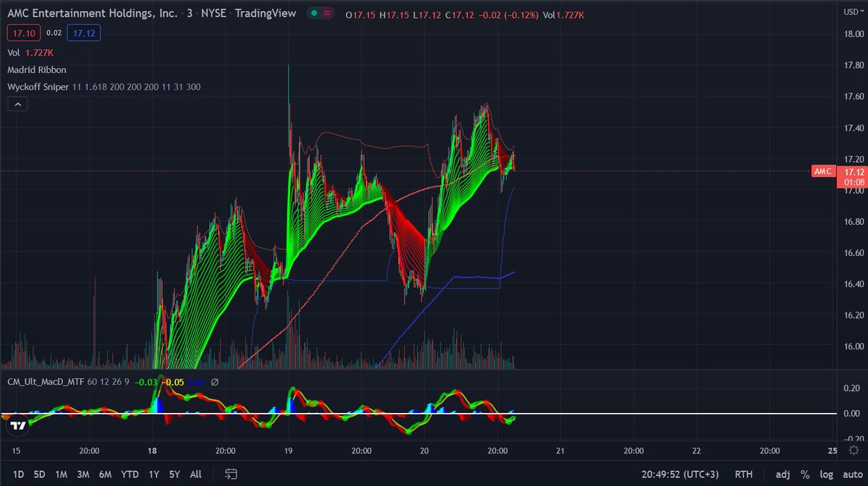Click the 21 date label on time axis
Screen dimensions: 868x486
click(x=561, y=450)
